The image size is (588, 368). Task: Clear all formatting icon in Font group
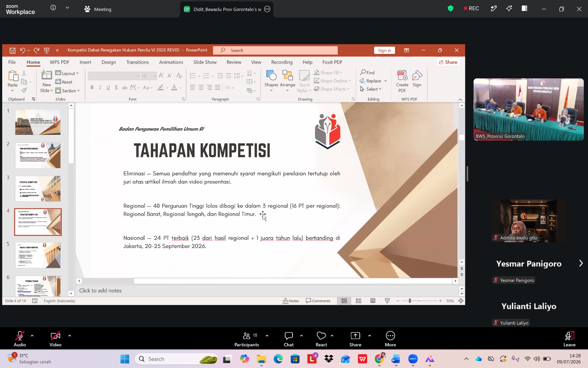tap(179, 76)
